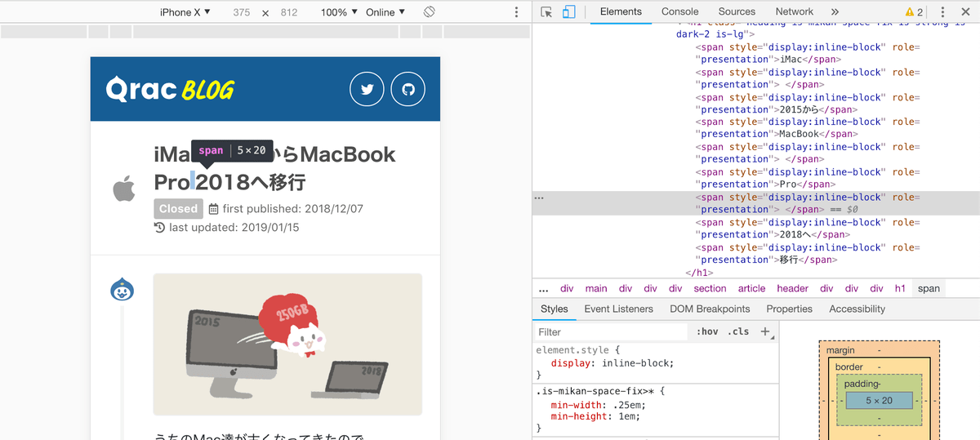Select the Pro span node
The height and width of the screenshot is (440, 980).
pyautogui.click(x=808, y=178)
